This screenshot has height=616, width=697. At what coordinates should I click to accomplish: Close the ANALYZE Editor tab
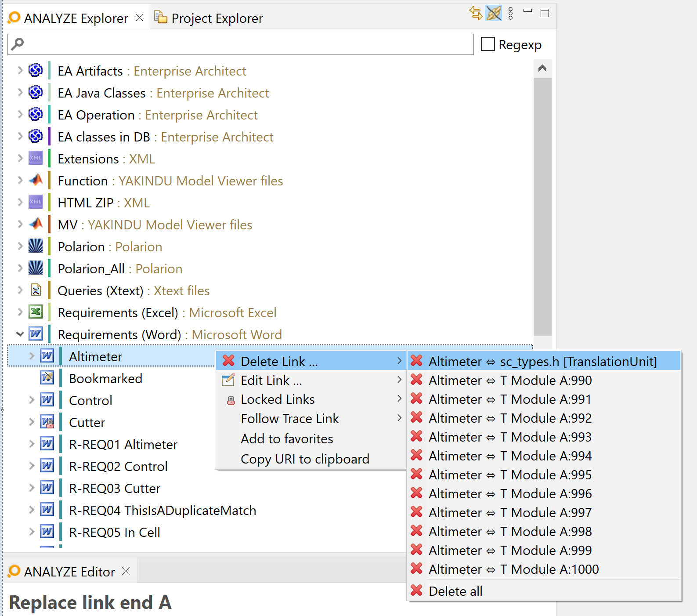(126, 571)
